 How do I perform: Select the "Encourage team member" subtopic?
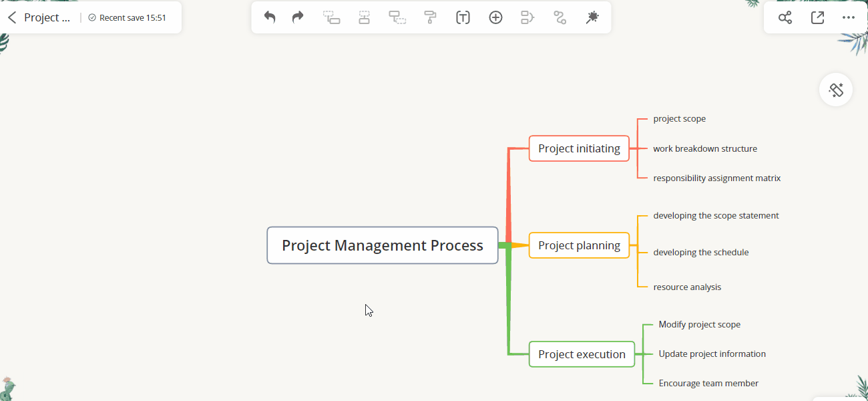708,384
